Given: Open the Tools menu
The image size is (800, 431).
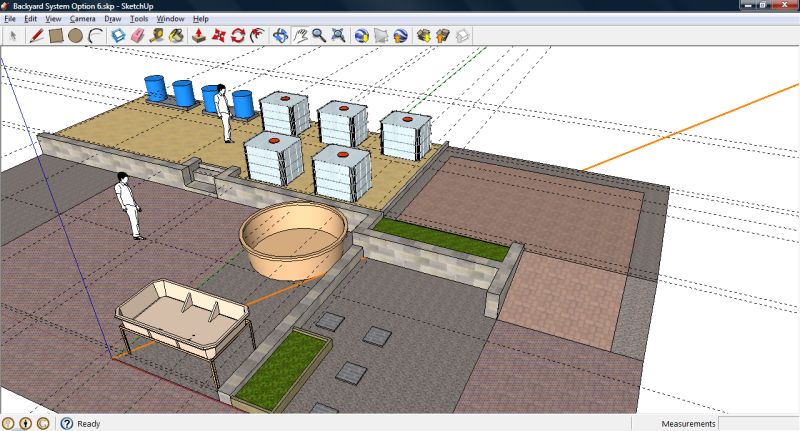Looking at the screenshot, I should click(x=140, y=18).
